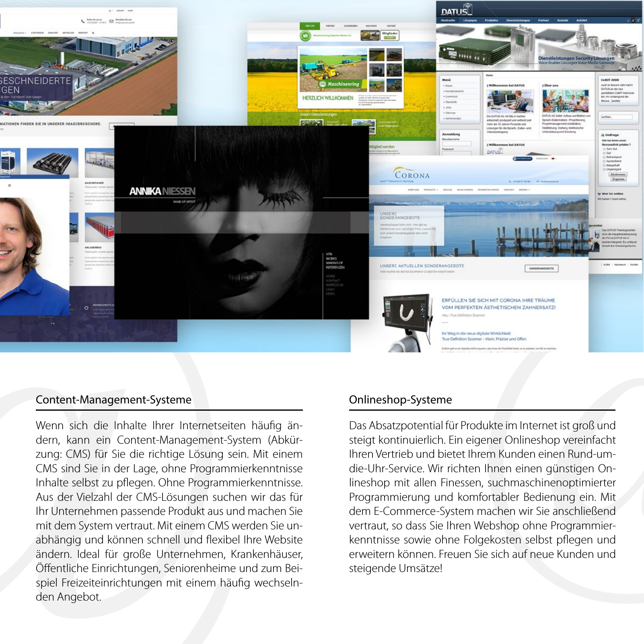Image resolution: width=644 pixels, height=644 pixels.
Task: Click the envelope icon on the gas company site
Action: pos(111,21)
